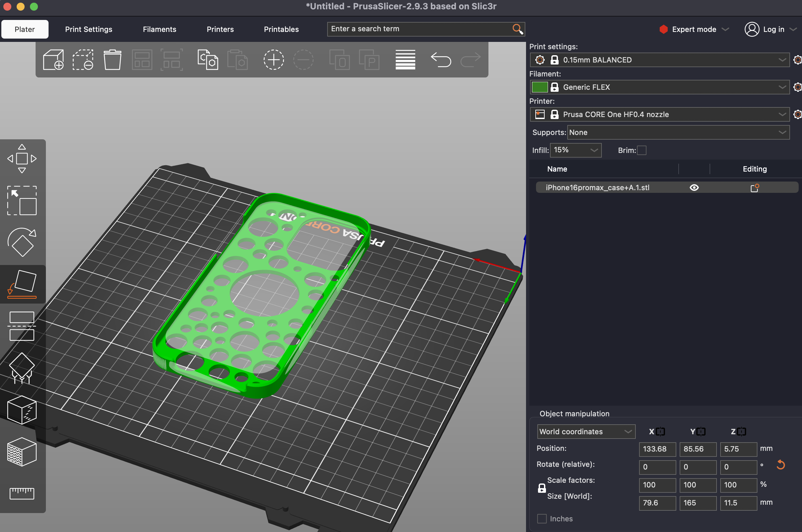Open the World coordinates dropdown

click(x=586, y=432)
